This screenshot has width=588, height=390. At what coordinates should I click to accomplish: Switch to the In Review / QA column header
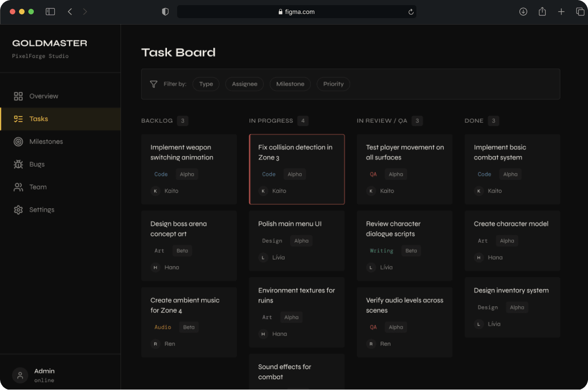[x=381, y=121]
